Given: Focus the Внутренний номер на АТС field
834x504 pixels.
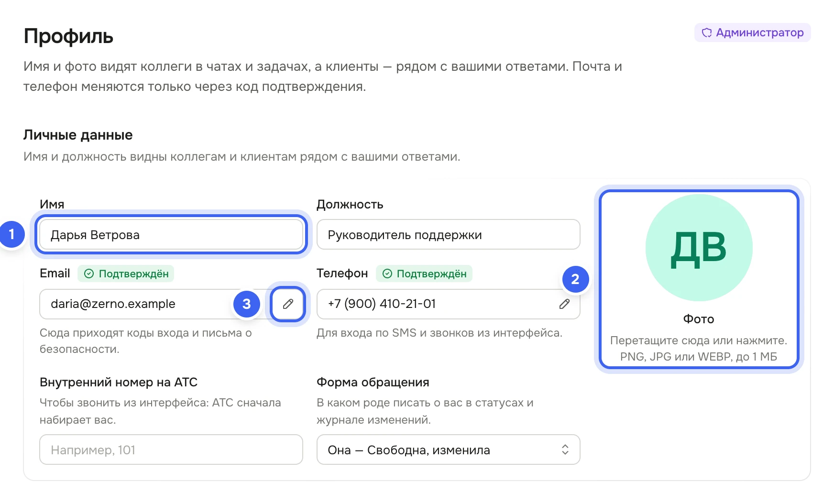Looking at the screenshot, I should point(171,449).
